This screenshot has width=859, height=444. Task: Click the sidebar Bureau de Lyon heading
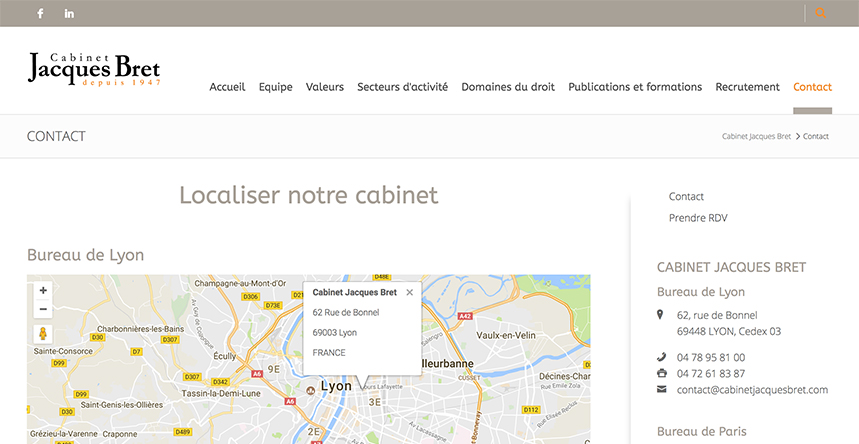click(701, 292)
